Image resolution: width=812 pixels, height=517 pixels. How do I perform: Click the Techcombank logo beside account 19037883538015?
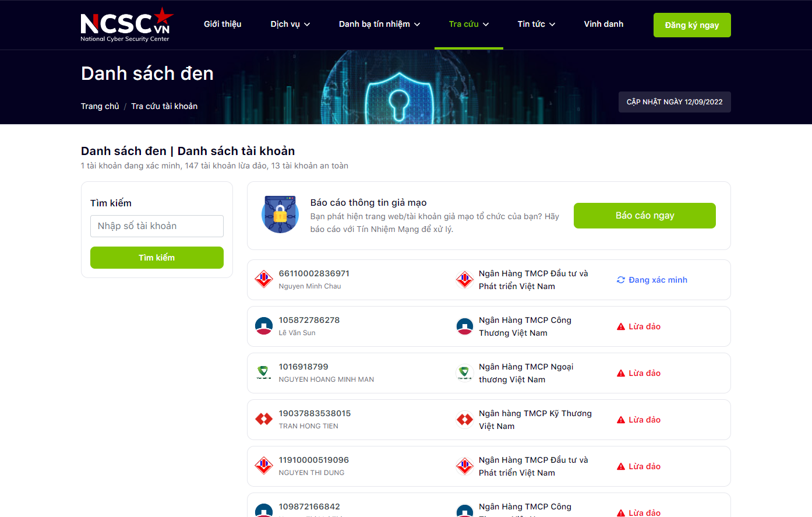click(x=264, y=419)
